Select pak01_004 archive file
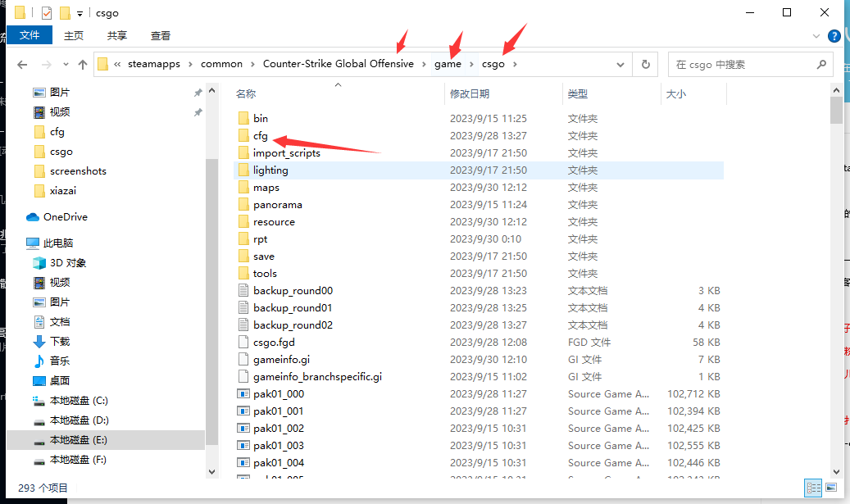Screen dimensions: 850x504 279,463
